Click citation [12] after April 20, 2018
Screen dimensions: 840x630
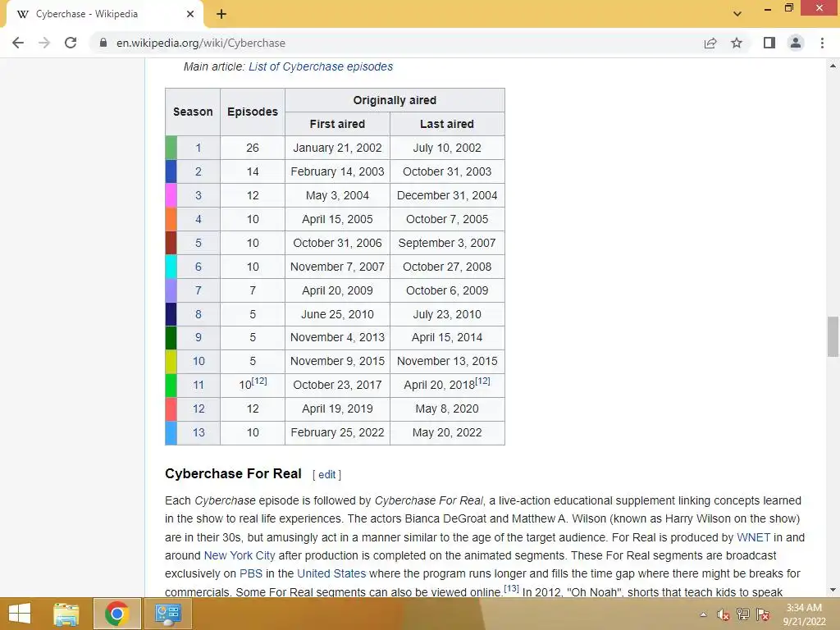(482, 381)
